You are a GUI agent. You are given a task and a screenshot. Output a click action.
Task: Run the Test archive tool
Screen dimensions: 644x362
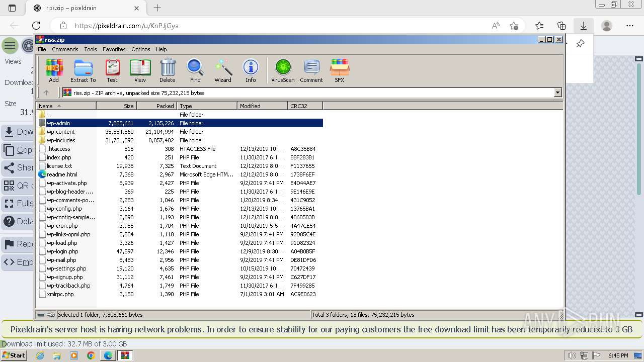pos(112,70)
